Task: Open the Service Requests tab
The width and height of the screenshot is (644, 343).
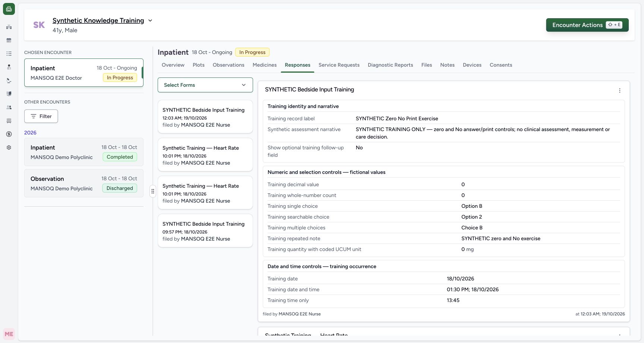Action: click(x=339, y=65)
